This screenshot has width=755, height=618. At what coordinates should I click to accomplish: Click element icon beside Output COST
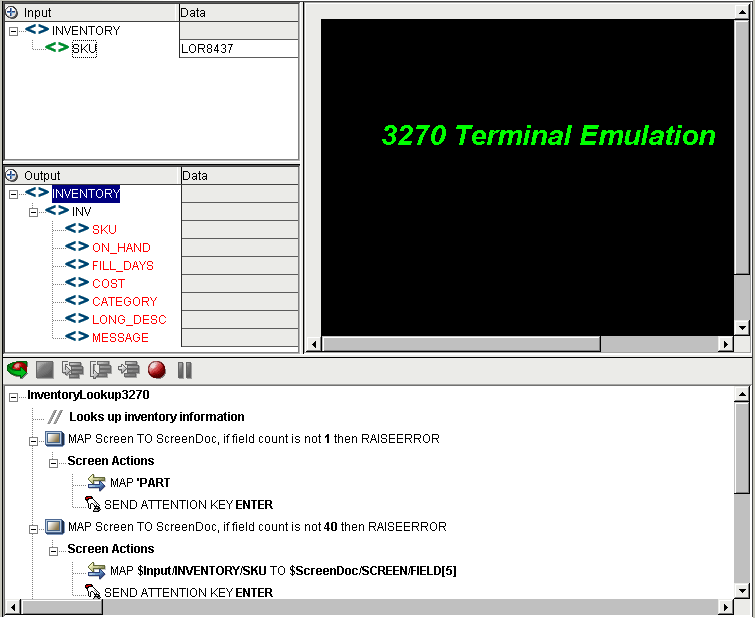pos(77,283)
